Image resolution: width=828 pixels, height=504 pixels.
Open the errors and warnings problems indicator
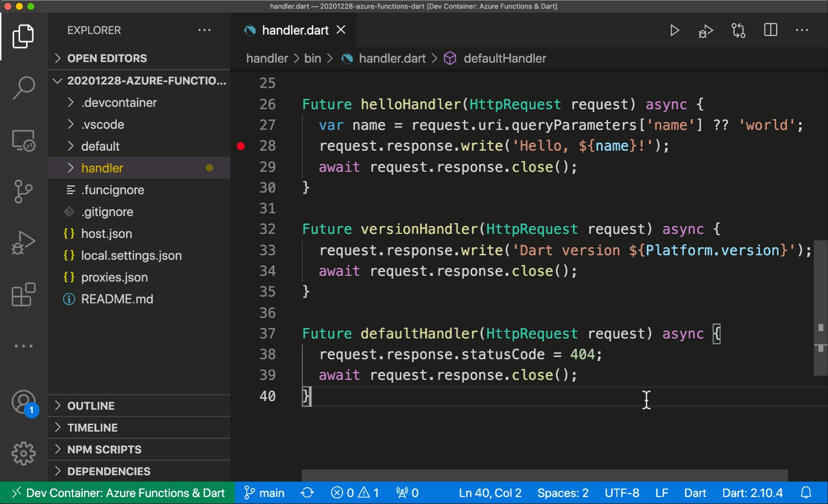[355, 493]
